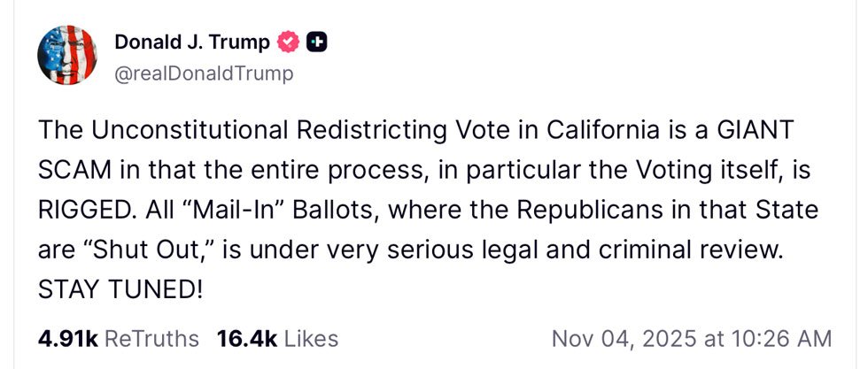Click the black plus badge icon
This screenshot has width=868, height=369.
[x=317, y=42]
